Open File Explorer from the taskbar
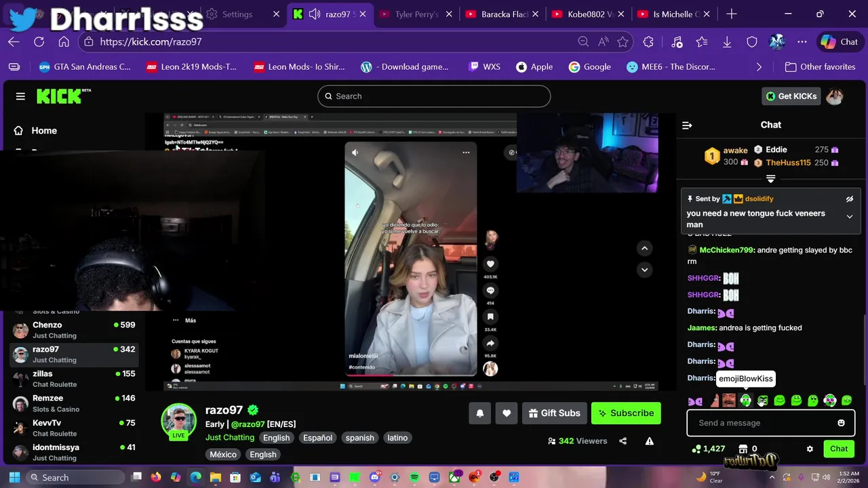Viewport: 868px width, 488px height. [x=216, y=477]
